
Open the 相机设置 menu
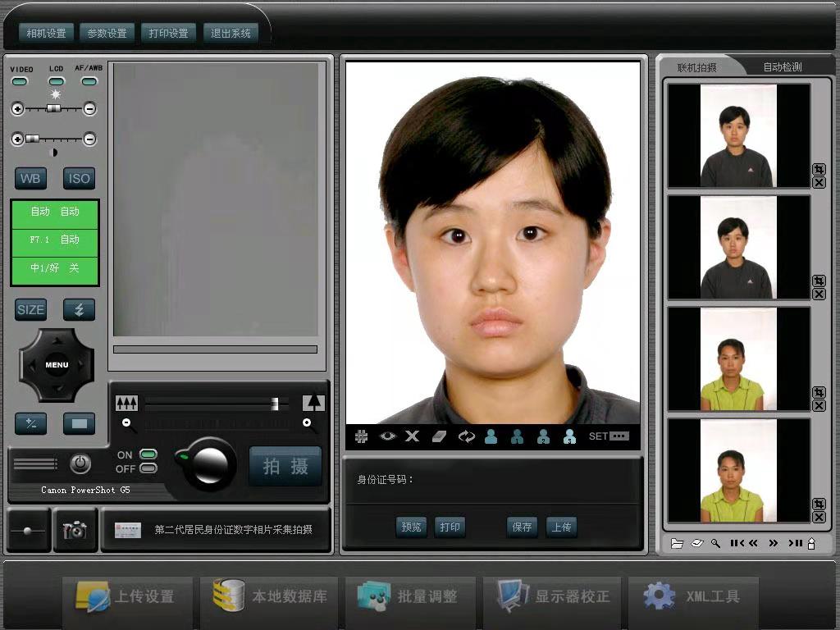point(46,34)
